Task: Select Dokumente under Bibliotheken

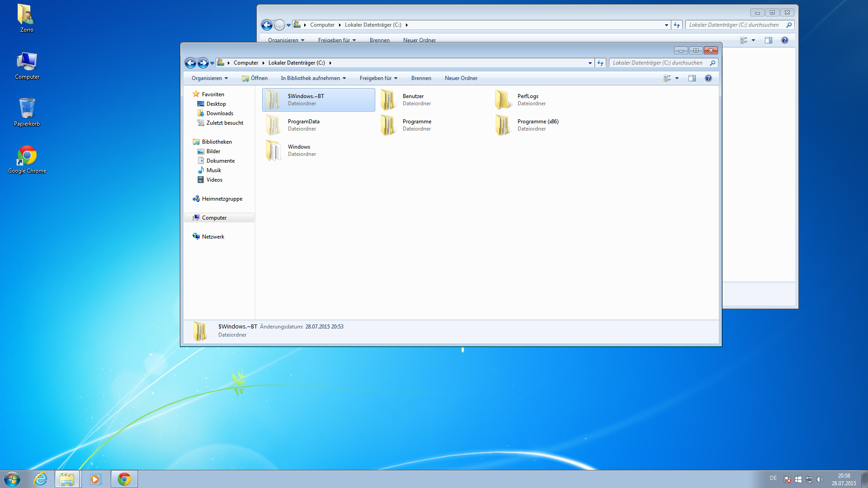Action: [220, 161]
